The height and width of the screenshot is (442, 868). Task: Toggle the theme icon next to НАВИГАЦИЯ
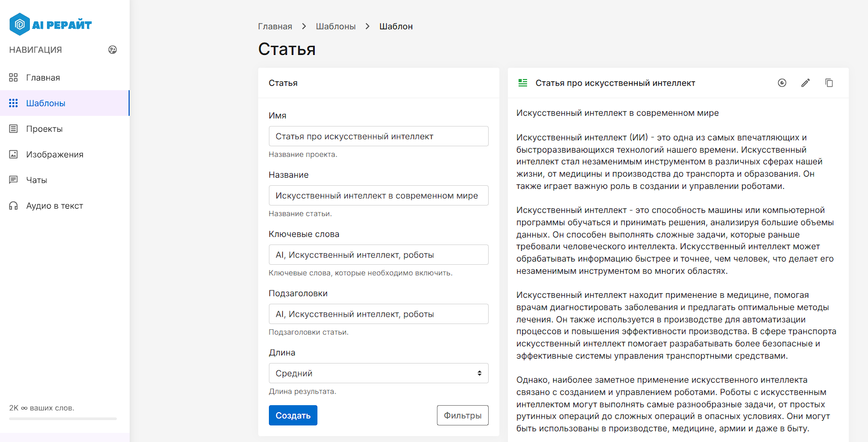pos(113,50)
